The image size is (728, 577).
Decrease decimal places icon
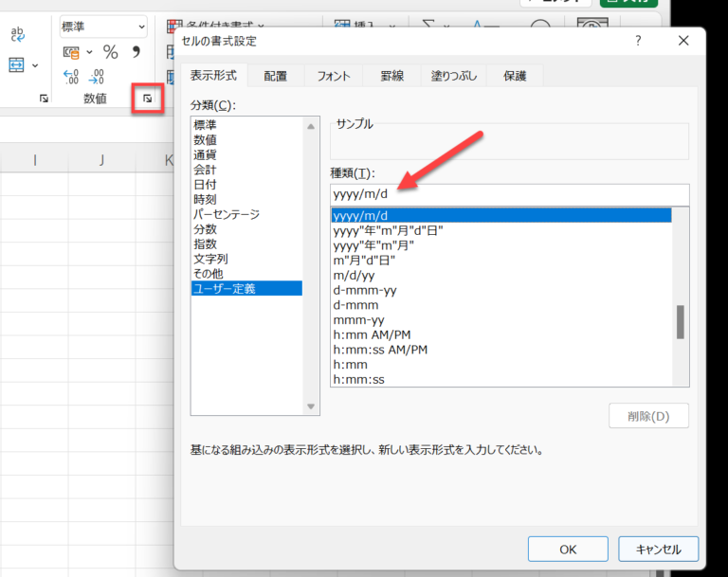click(96, 77)
